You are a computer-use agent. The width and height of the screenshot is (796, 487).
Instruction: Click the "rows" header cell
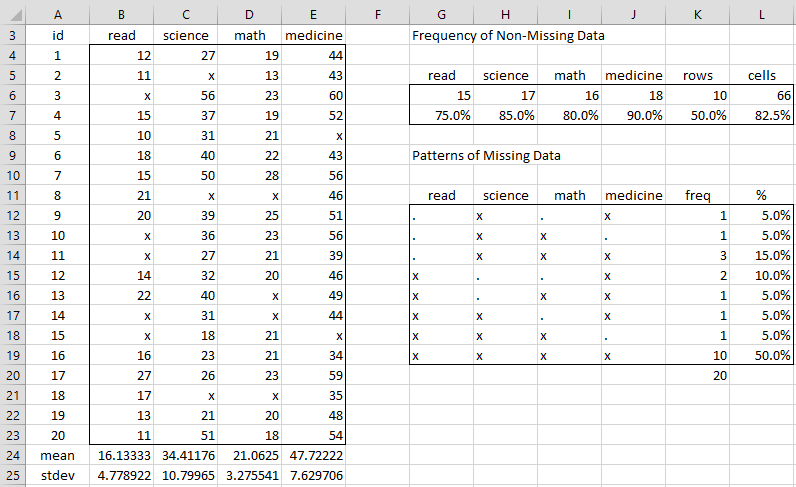(x=698, y=75)
